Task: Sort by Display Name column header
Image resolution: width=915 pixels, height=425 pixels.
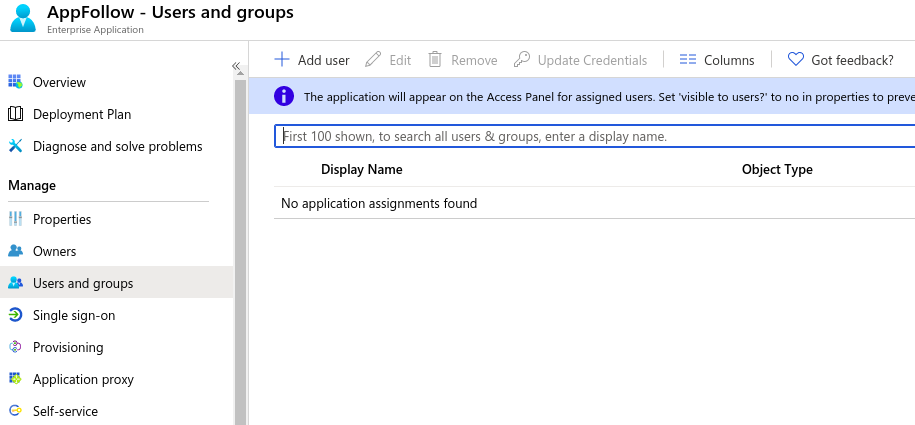Action: point(361,170)
